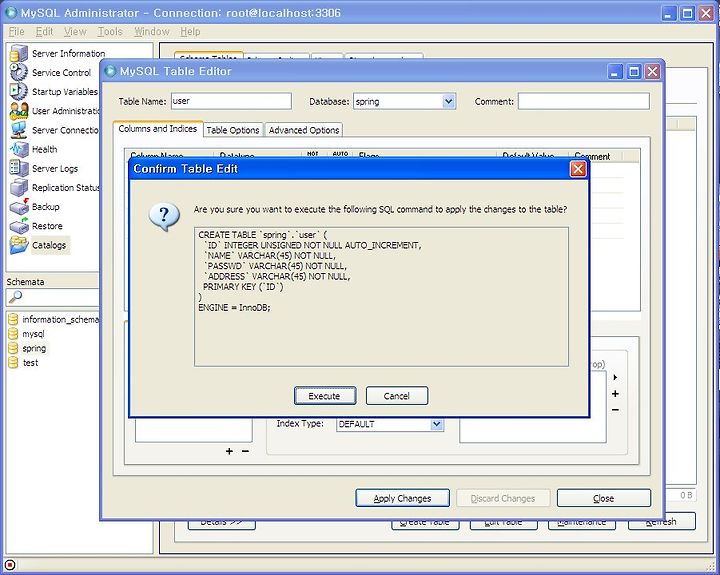The image size is (720, 575).
Task: Click the Table Name input field
Action: pyautogui.click(x=231, y=101)
